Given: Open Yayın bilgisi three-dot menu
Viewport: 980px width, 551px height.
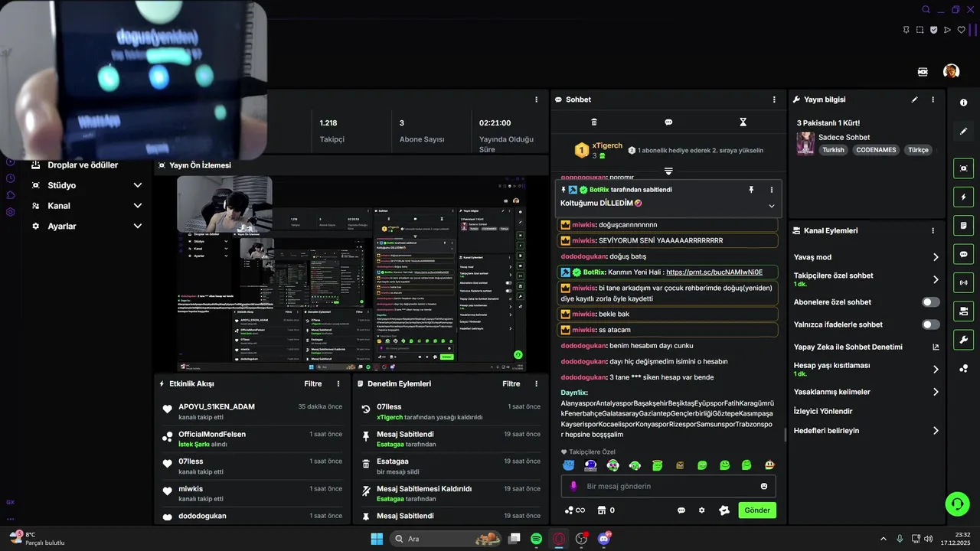Looking at the screenshot, I should pyautogui.click(x=933, y=99).
